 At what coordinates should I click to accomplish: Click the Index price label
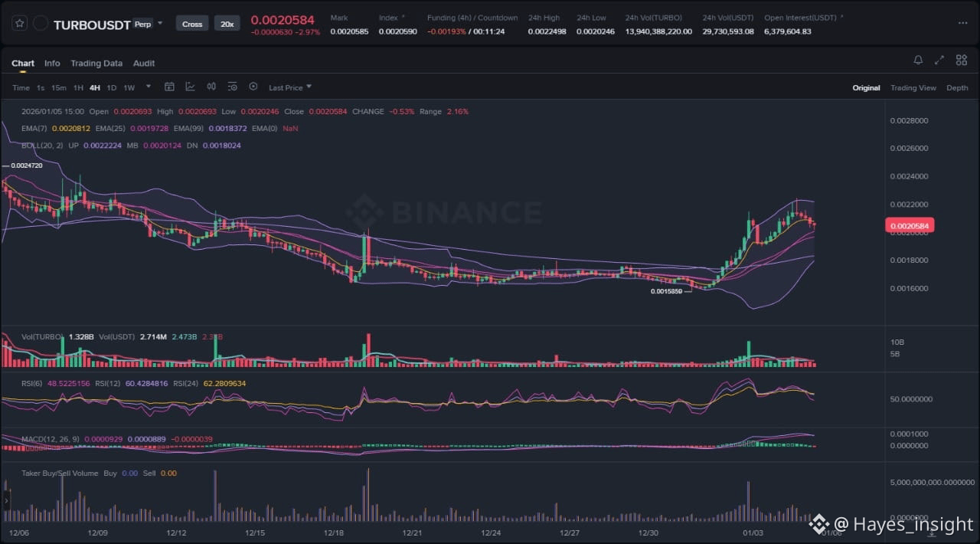(x=388, y=18)
